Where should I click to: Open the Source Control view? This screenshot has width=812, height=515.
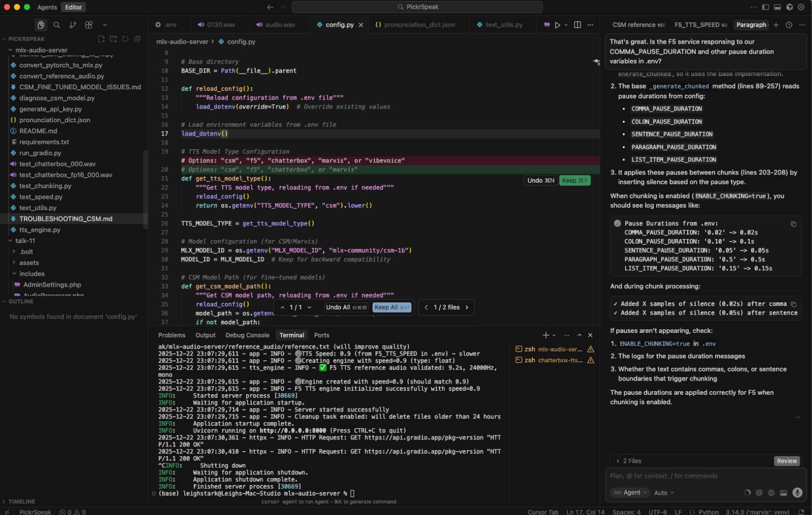click(73, 25)
